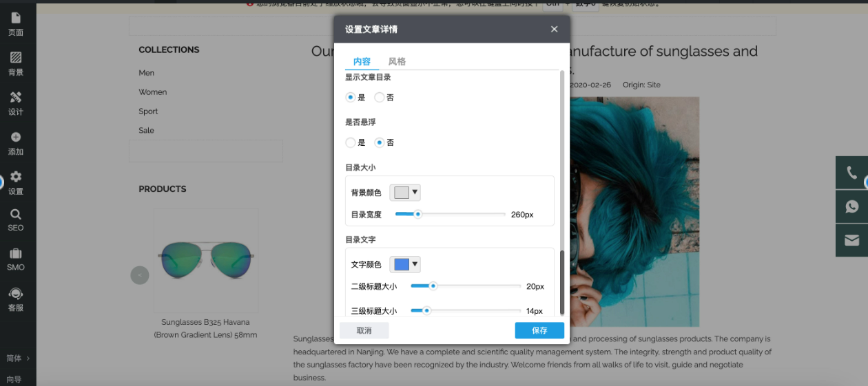The width and height of the screenshot is (868, 386).
Task: Click the 保存 button
Action: click(539, 330)
